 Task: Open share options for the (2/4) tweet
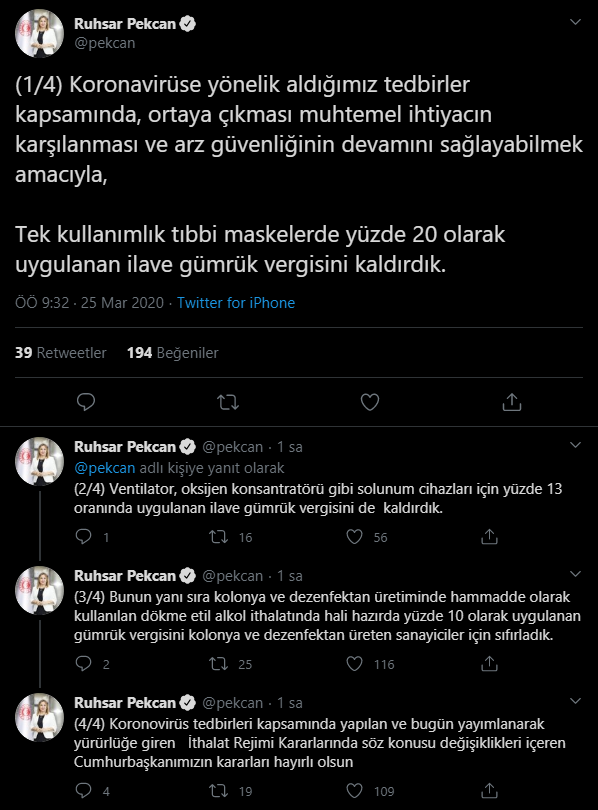[489, 537]
